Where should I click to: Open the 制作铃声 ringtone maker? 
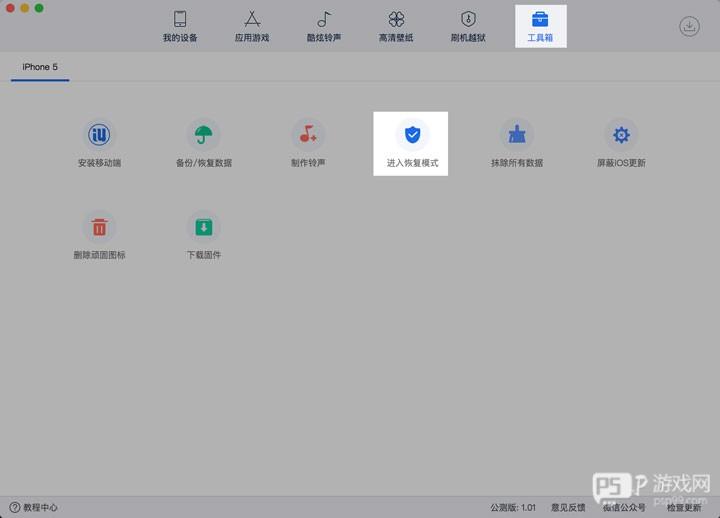pyautogui.click(x=308, y=143)
